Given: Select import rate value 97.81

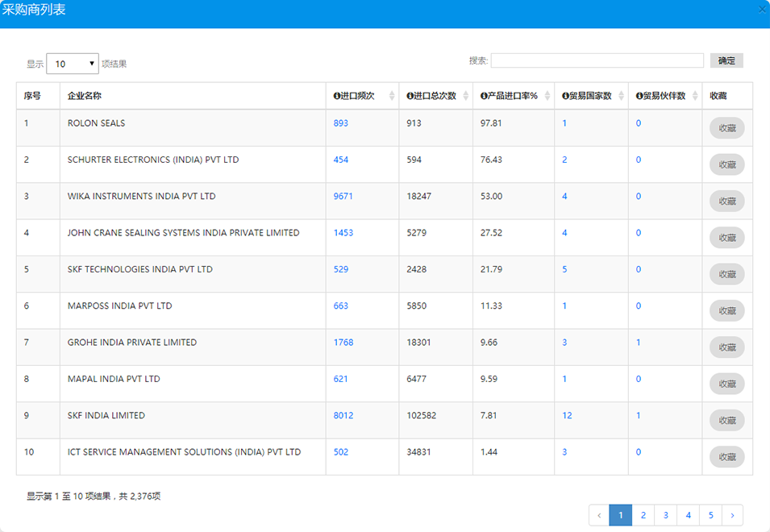Looking at the screenshot, I should pyautogui.click(x=491, y=123).
